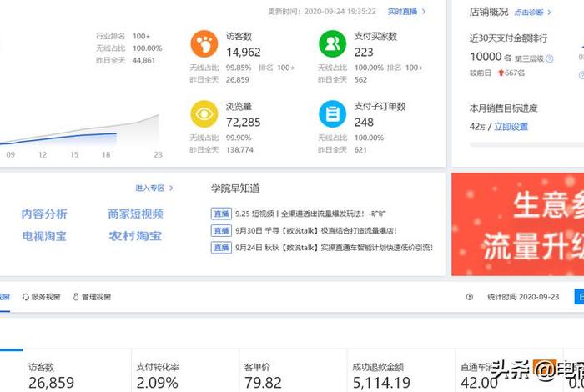The width and height of the screenshot is (584, 392).
Task: Click the 223 paying buyers value
Action: pos(364,52)
